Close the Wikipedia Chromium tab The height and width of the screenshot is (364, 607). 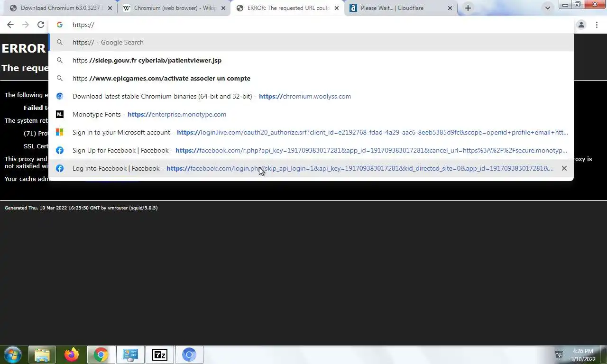pos(223,8)
